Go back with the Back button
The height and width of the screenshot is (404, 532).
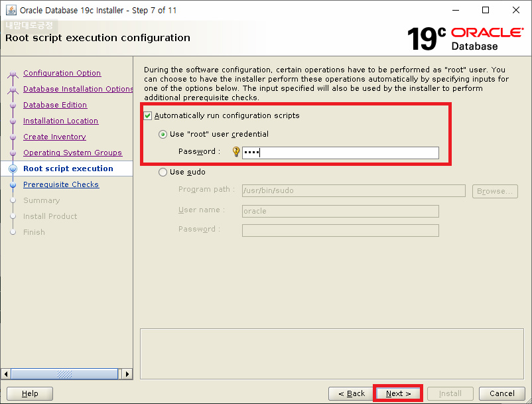click(x=352, y=393)
